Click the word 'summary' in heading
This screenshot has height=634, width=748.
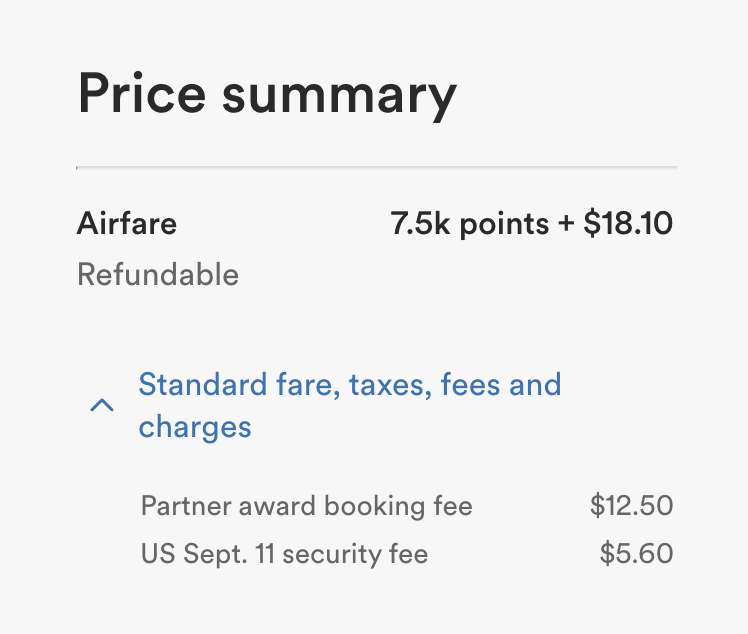[x=339, y=94]
